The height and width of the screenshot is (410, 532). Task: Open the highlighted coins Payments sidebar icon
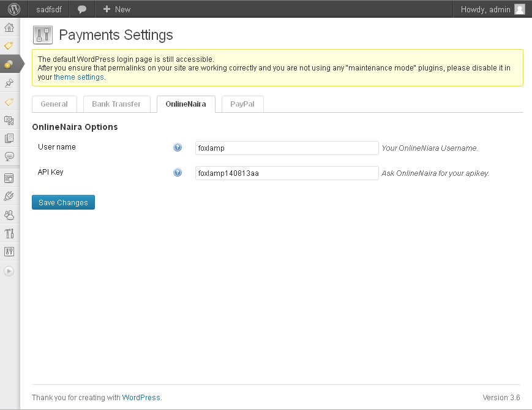point(9,64)
